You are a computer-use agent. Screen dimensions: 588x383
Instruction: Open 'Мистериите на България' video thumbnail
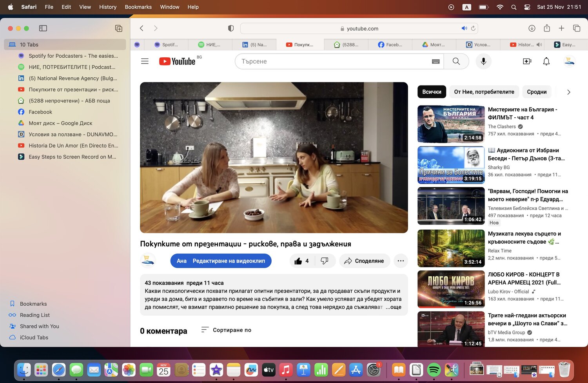(x=451, y=124)
